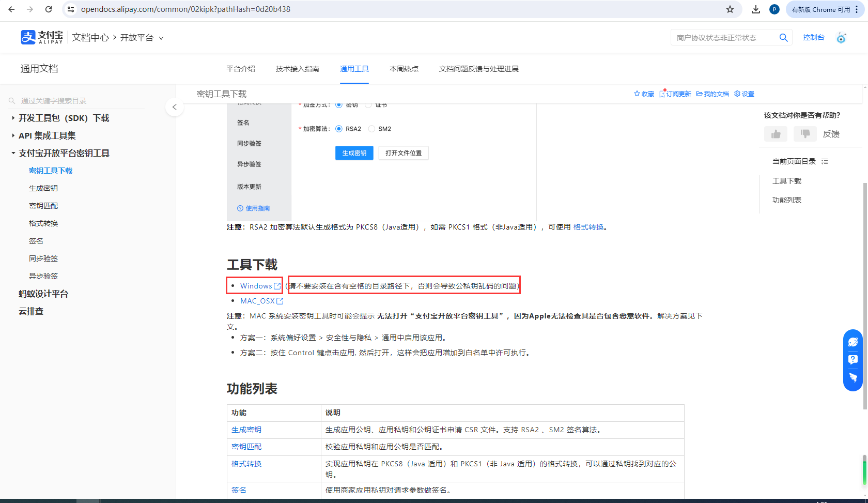The height and width of the screenshot is (503, 868).
Task: Open the MAC_OSX download link
Action: (262, 301)
